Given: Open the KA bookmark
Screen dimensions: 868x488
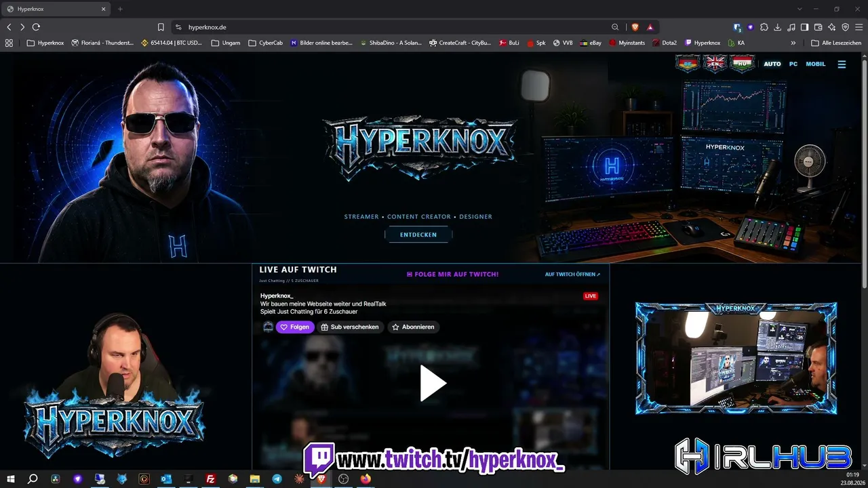Looking at the screenshot, I should (736, 43).
